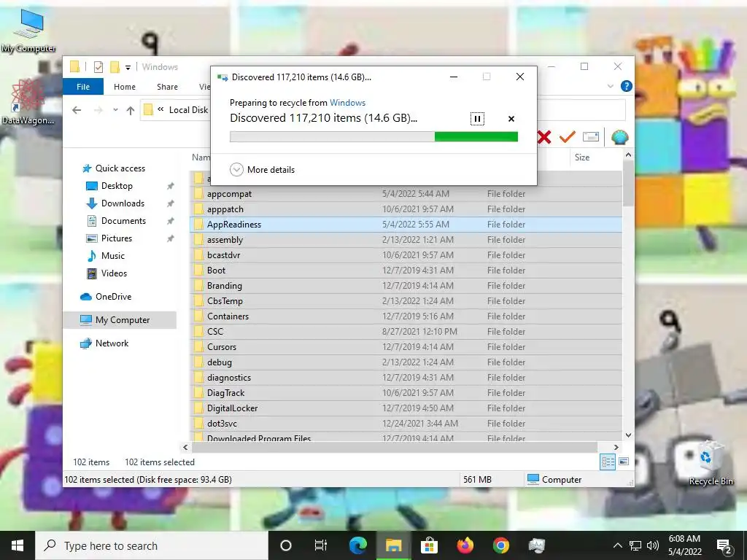Select the bcastdvr folder
Image resolution: width=747 pixels, height=560 pixels.
pyautogui.click(x=406, y=254)
